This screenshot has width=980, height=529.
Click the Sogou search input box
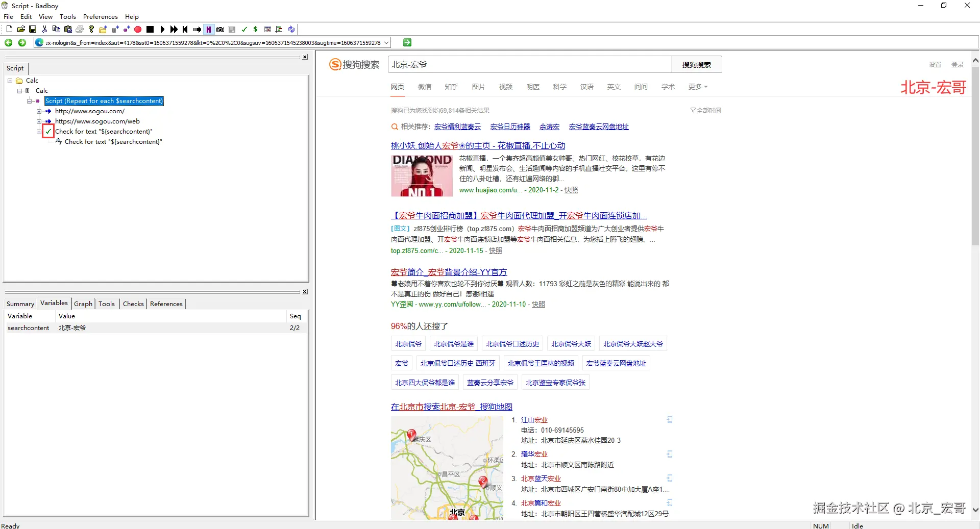[x=530, y=65]
